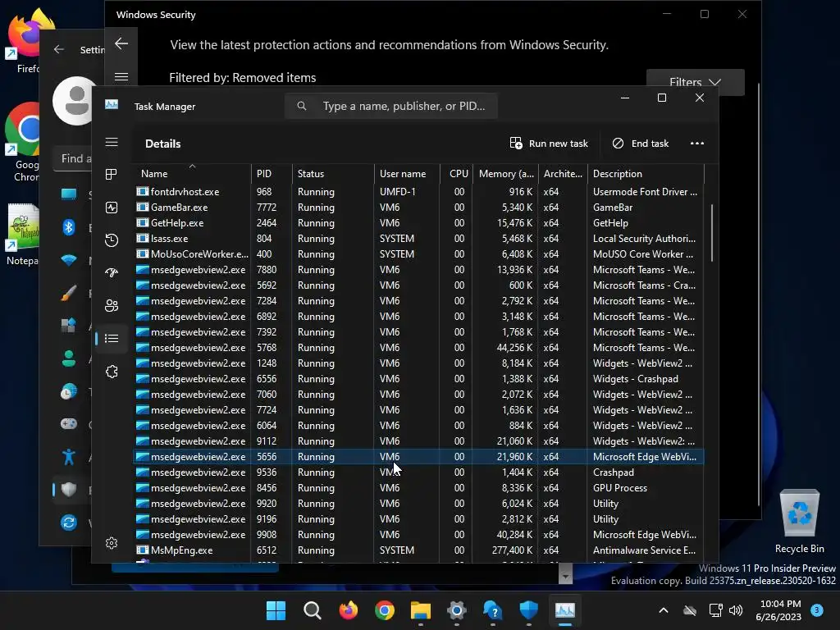Click Run new task button

tap(549, 144)
